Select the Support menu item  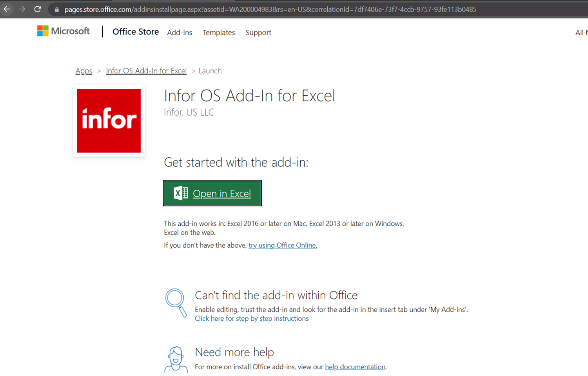point(258,33)
